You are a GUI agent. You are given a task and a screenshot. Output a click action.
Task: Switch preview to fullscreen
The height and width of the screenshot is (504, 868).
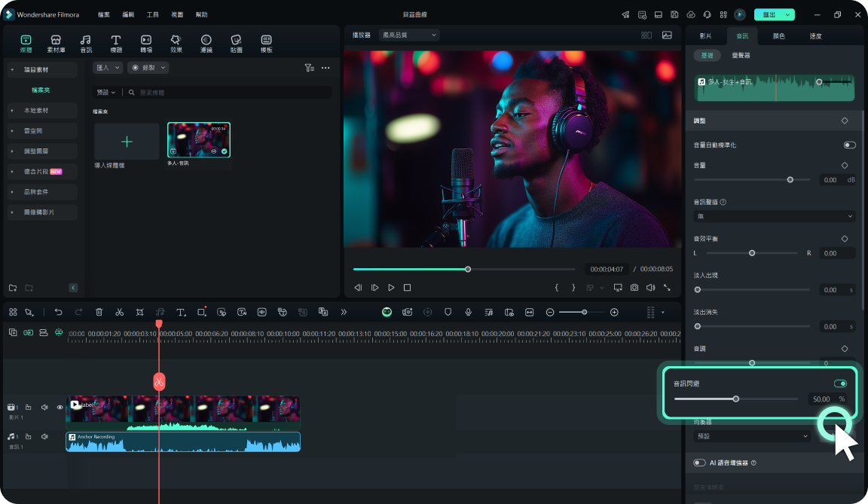point(667,288)
